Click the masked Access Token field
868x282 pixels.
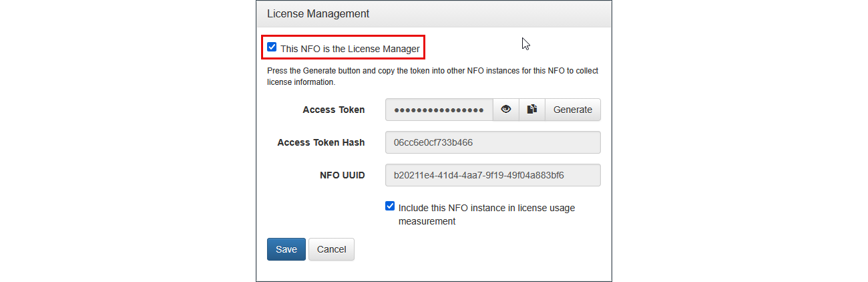click(439, 110)
